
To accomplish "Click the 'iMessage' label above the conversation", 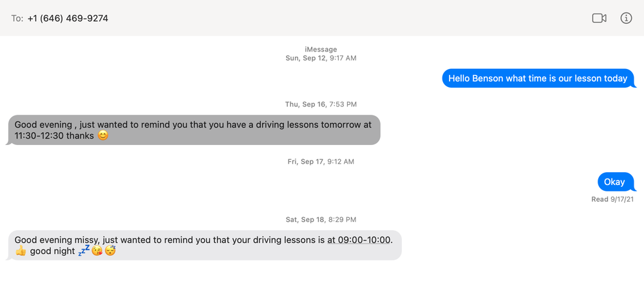I will [321, 50].
